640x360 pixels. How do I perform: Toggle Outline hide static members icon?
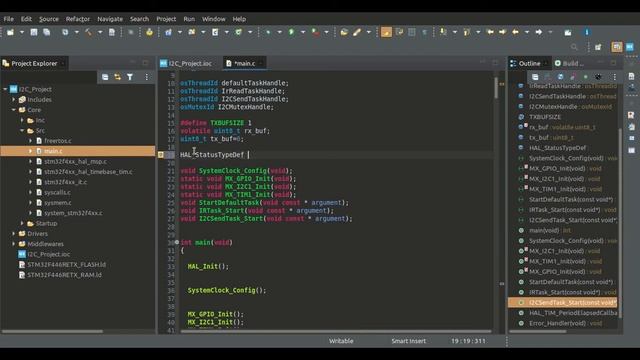click(573, 77)
